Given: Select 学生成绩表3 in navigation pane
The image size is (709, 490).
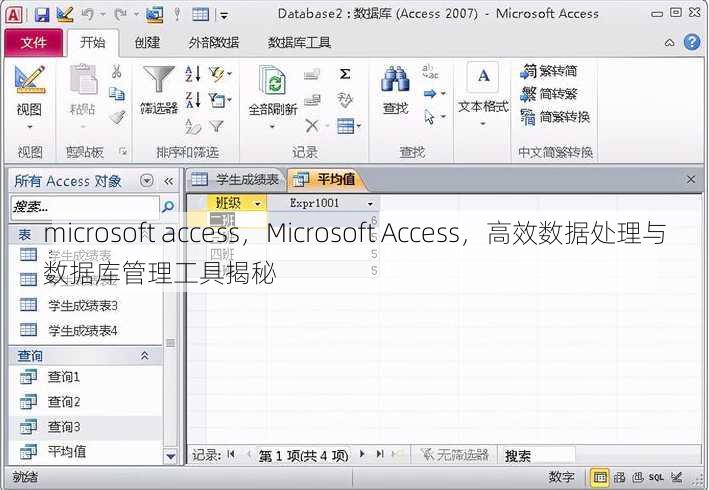Looking at the screenshot, I should click(x=85, y=306).
